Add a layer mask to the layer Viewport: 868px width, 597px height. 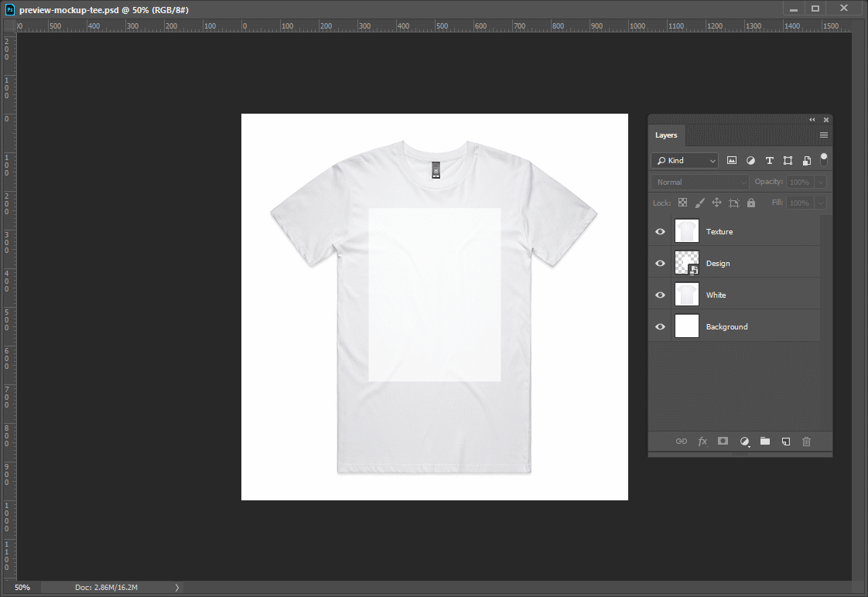tap(723, 441)
